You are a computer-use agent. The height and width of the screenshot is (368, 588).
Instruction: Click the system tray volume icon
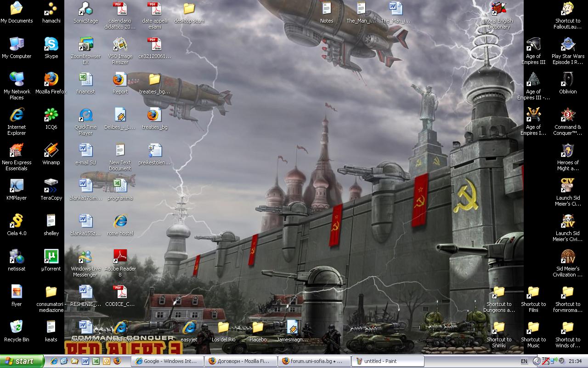click(561, 361)
